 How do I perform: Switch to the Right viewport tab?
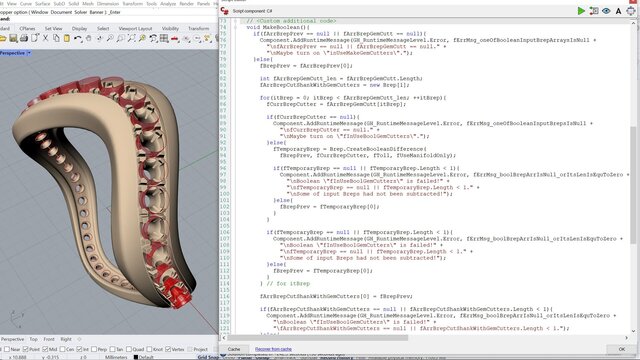click(66, 339)
